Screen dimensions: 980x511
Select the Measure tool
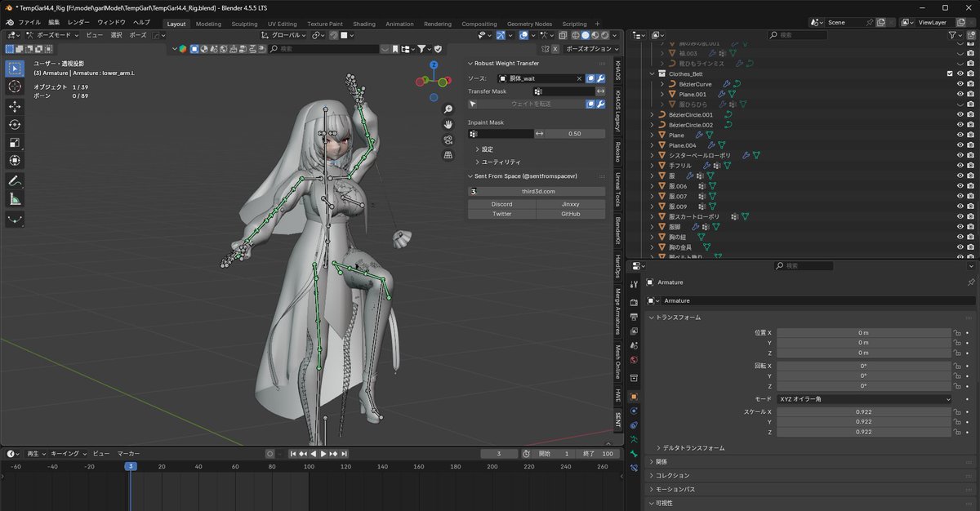[15, 199]
